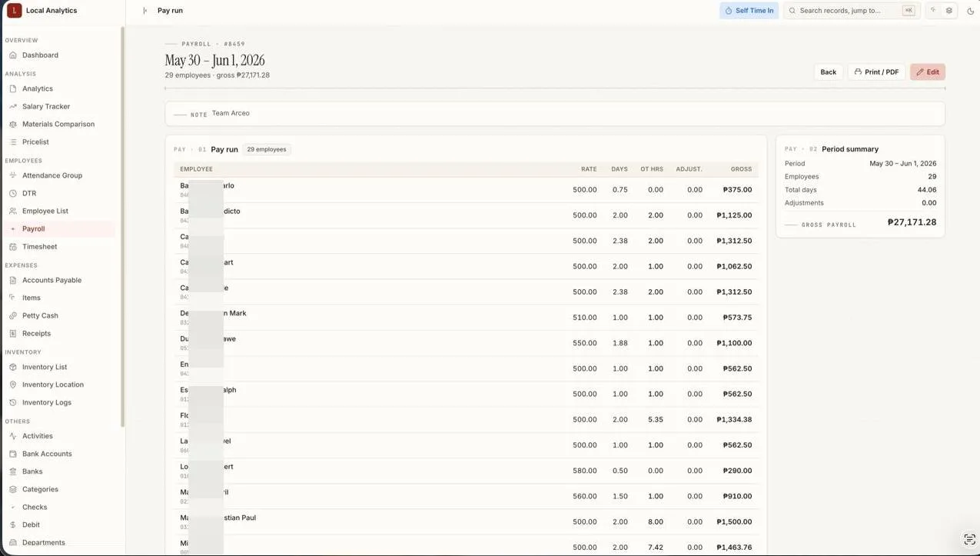Viewport: 980px width, 556px height.
Task: Click the OT HRS column header
Action: point(652,169)
